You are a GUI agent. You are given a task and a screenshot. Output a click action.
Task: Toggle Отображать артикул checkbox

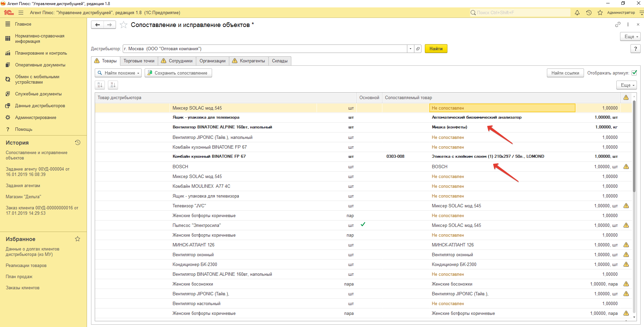(634, 73)
